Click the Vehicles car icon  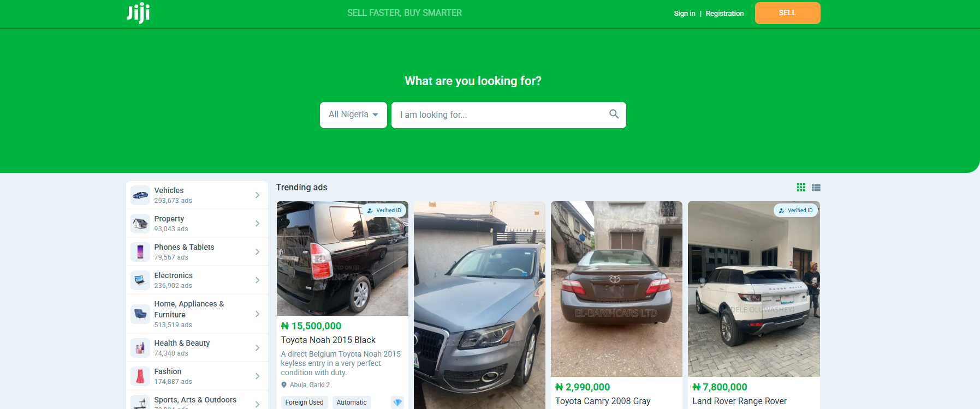tap(140, 195)
